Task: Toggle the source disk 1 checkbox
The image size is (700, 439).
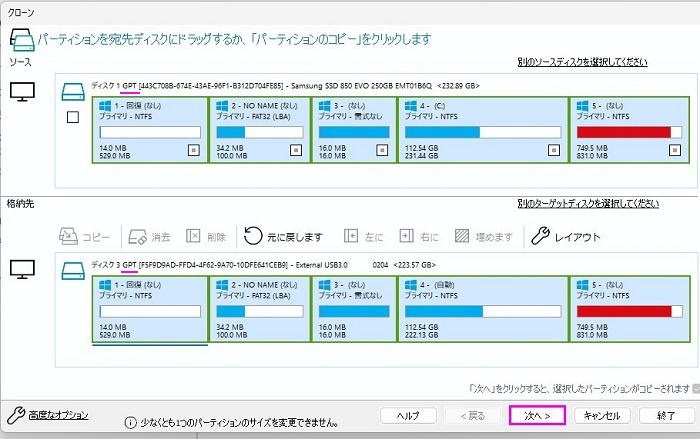Action: coord(72,118)
